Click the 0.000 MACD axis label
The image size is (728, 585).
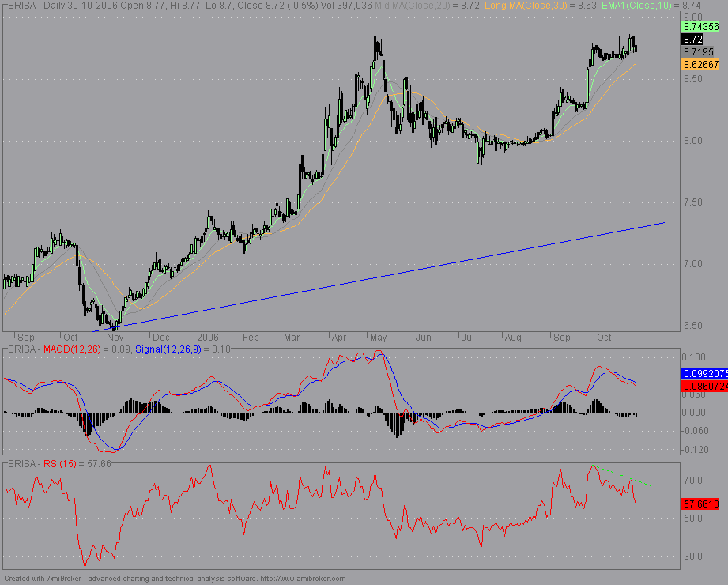point(694,413)
